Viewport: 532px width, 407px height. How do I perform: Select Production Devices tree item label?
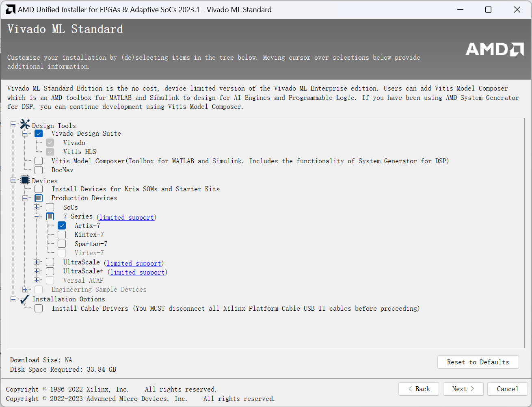pyautogui.click(x=84, y=198)
